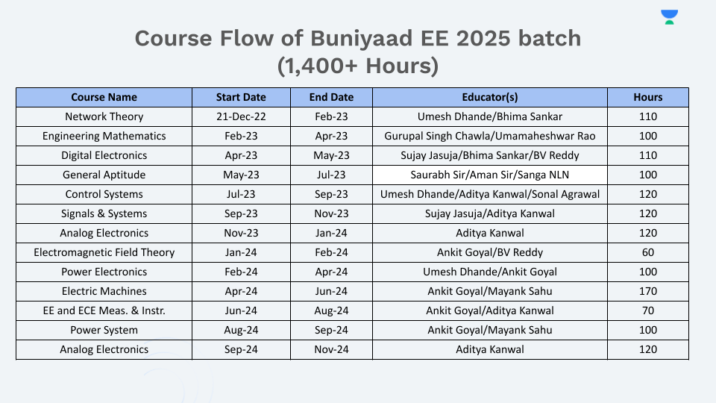Select the Control Systems course cell
Image resolution: width=716 pixels, height=403 pixels.
click(x=104, y=194)
